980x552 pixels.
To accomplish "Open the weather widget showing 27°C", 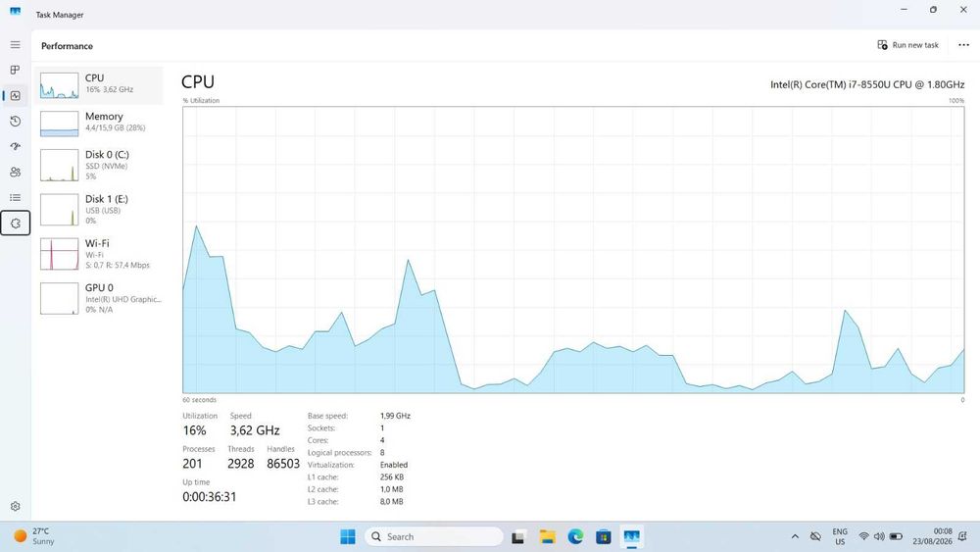I will point(34,536).
